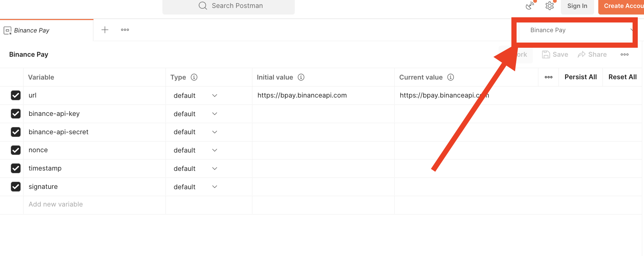
Task: Click the Add new variable field
Action: coord(95,204)
